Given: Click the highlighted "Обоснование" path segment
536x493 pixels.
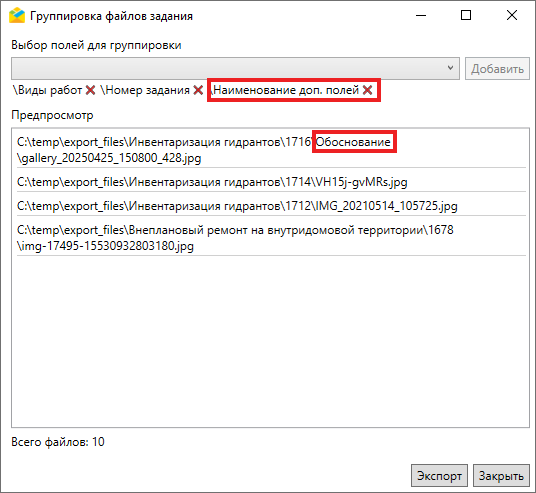Looking at the screenshot, I should [353, 142].
